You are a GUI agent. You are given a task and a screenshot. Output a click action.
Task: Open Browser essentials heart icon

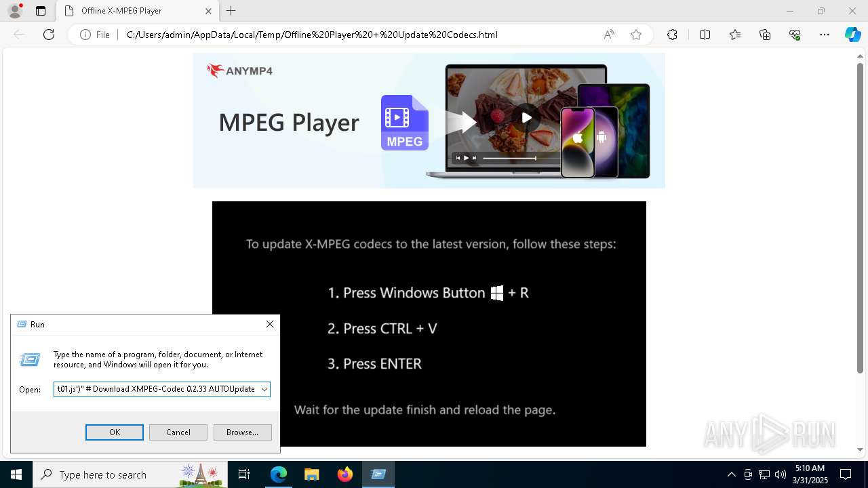[795, 35]
